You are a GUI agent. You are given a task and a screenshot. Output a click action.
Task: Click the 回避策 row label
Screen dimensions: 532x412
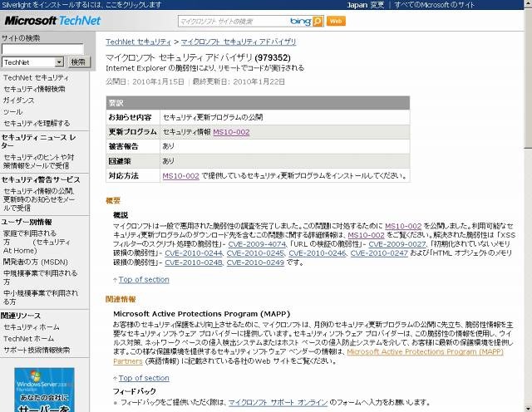tap(120, 161)
